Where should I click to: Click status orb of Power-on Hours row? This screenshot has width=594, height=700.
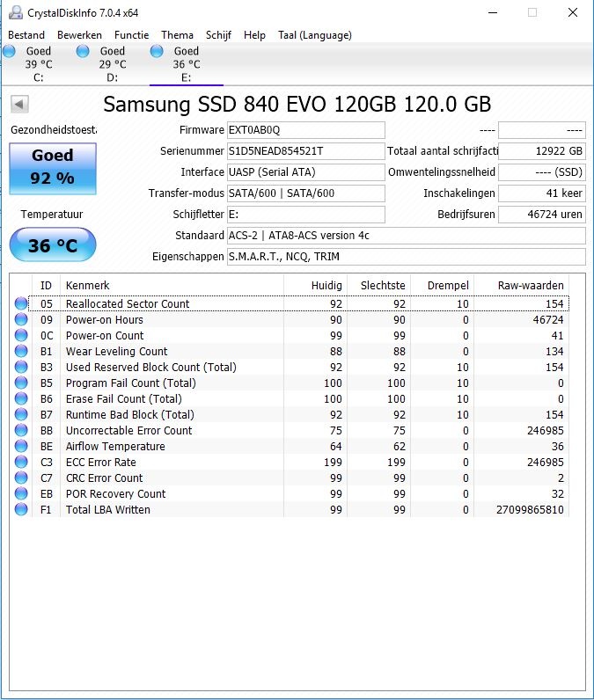point(21,319)
